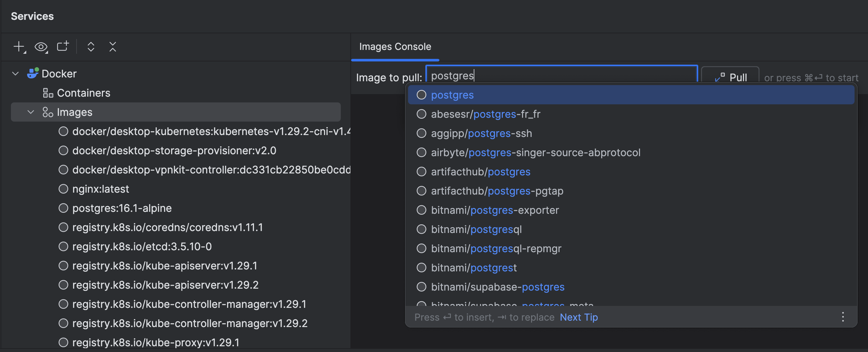This screenshot has height=352, width=868.
Task: Click the Expand All arrows icon
Action: point(91,46)
